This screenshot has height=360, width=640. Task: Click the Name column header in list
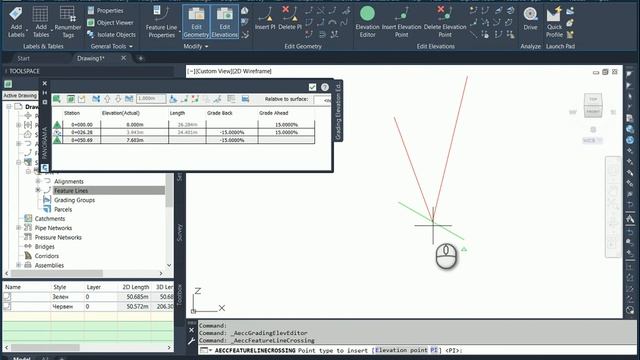pyautogui.click(x=13, y=287)
